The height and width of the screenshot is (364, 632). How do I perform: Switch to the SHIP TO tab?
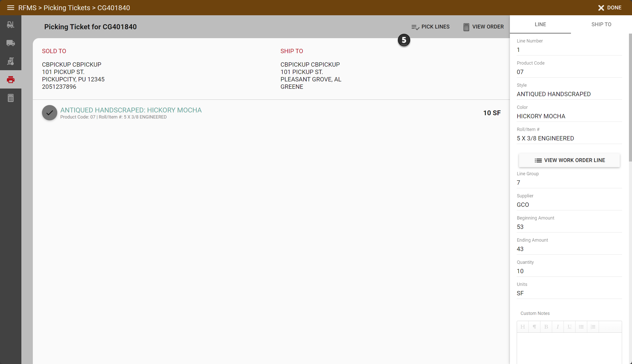[x=601, y=24]
